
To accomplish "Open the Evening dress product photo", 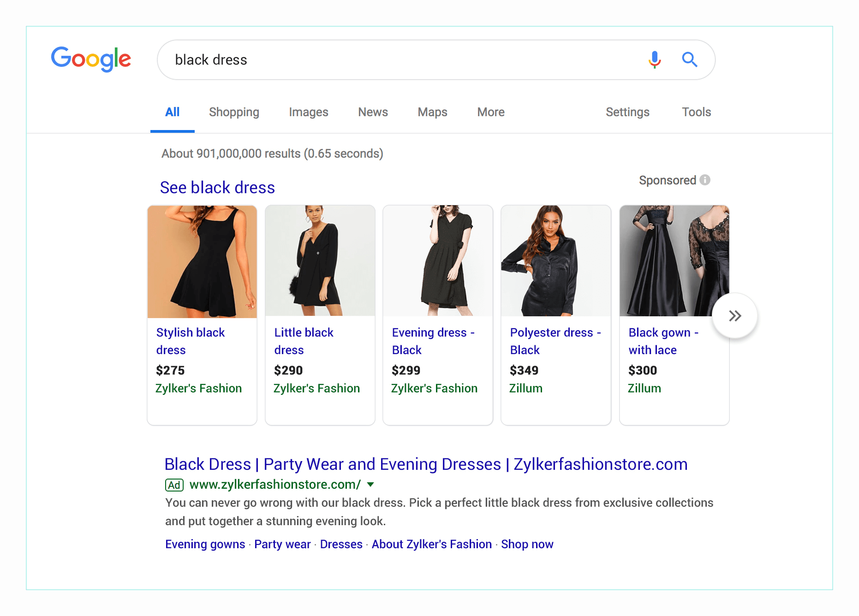I will 438,261.
